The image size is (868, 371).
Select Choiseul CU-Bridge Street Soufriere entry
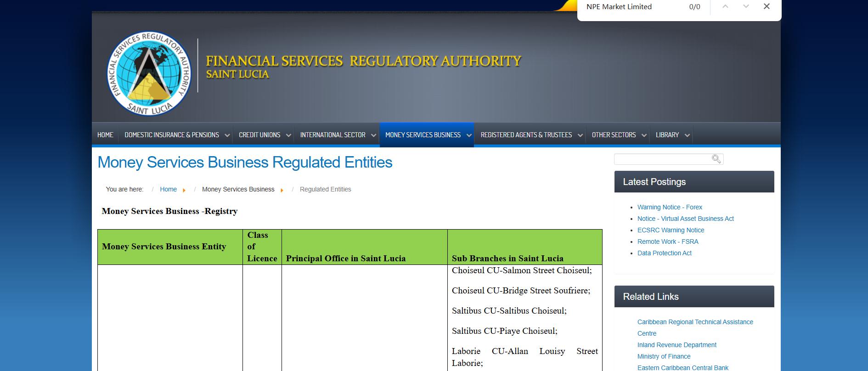(521, 291)
